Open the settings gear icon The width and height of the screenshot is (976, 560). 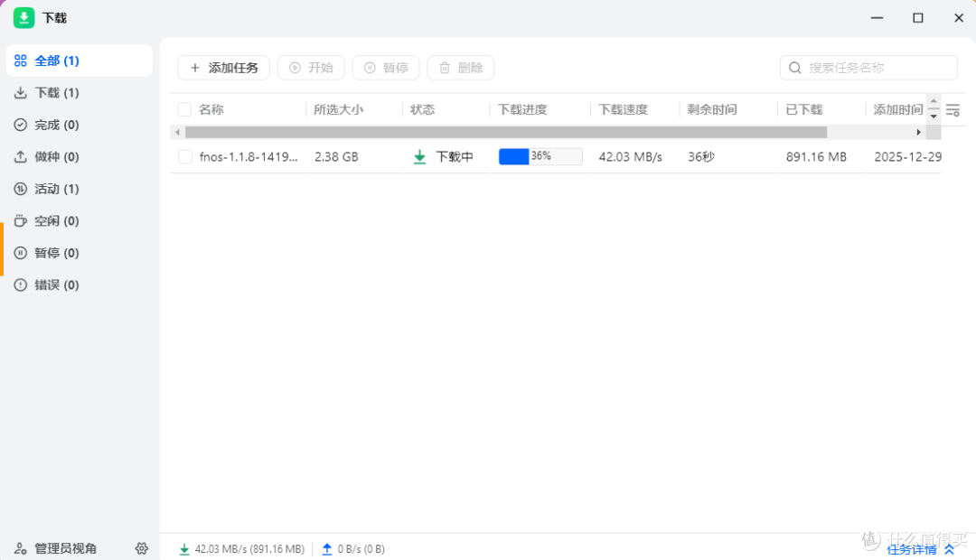point(142,548)
